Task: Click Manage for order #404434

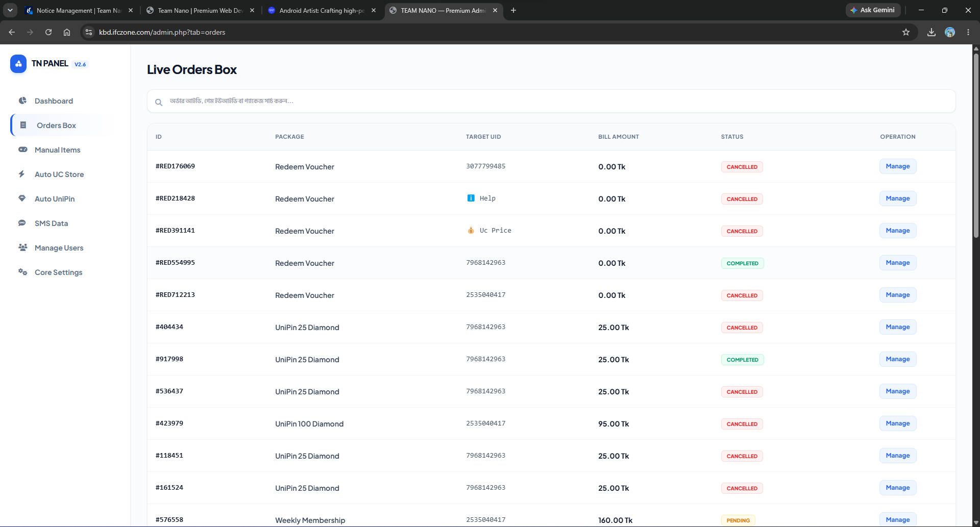Action: point(898,327)
